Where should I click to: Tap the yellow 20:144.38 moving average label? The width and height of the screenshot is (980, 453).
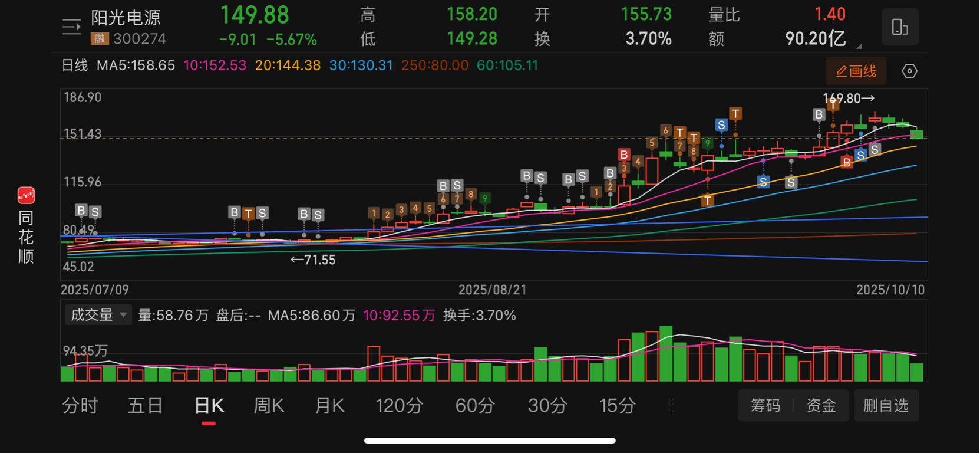tap(288, 65)
